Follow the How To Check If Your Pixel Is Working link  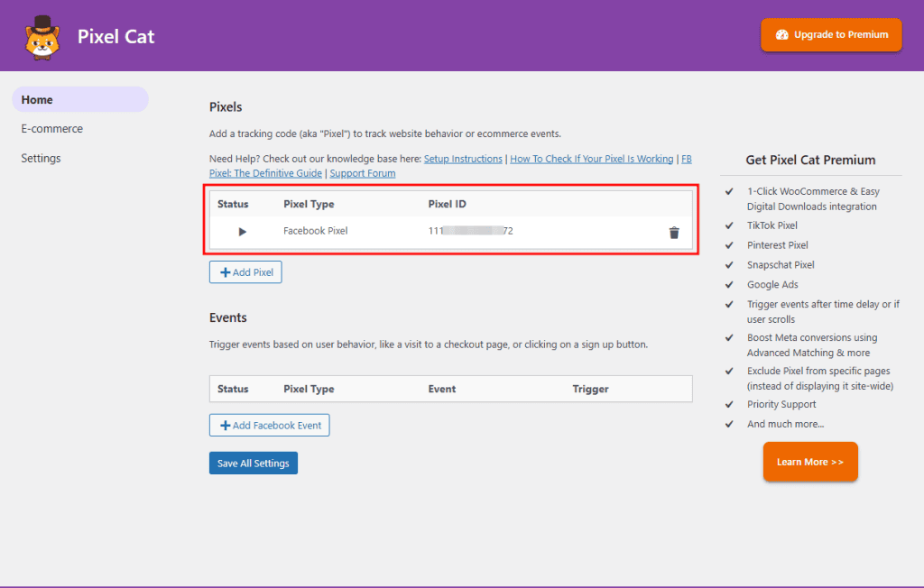point(592,159)
